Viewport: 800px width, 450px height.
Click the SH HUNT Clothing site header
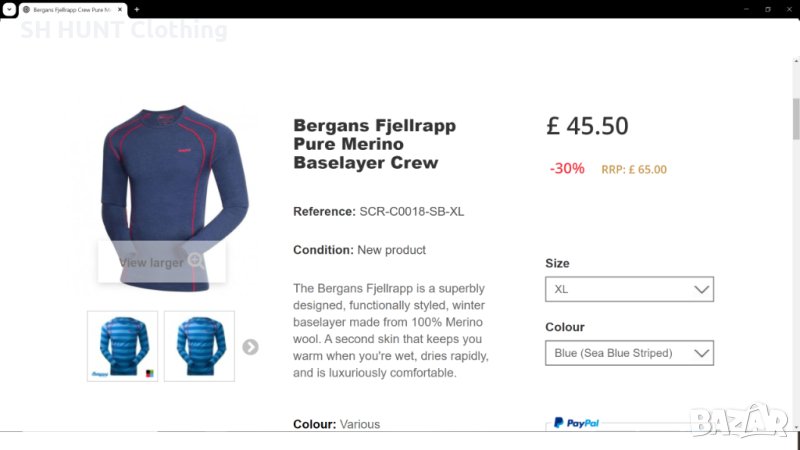(x=124, y=30)
